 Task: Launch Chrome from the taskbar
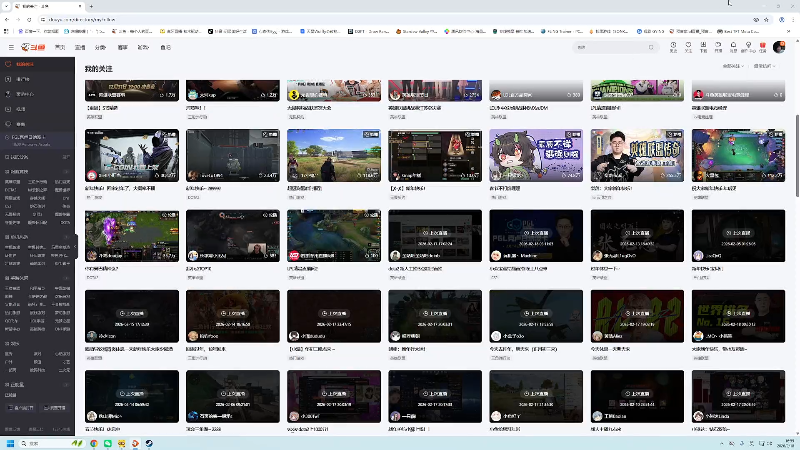point(94,443)
